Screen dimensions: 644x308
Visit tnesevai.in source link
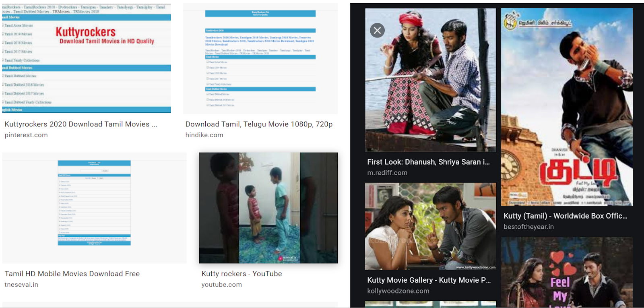[x=21, y=284]
